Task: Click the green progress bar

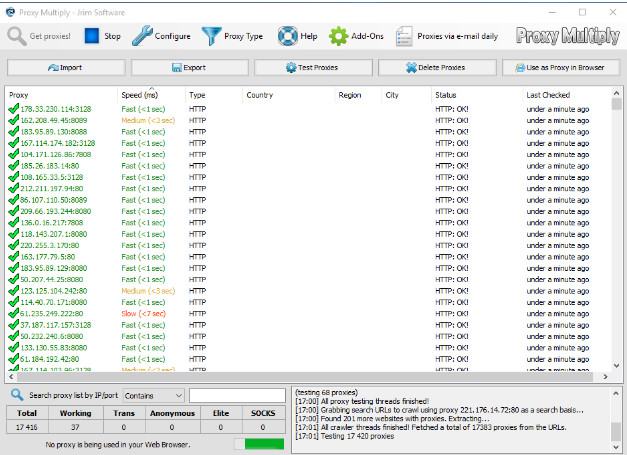Action: coord(264,443)
